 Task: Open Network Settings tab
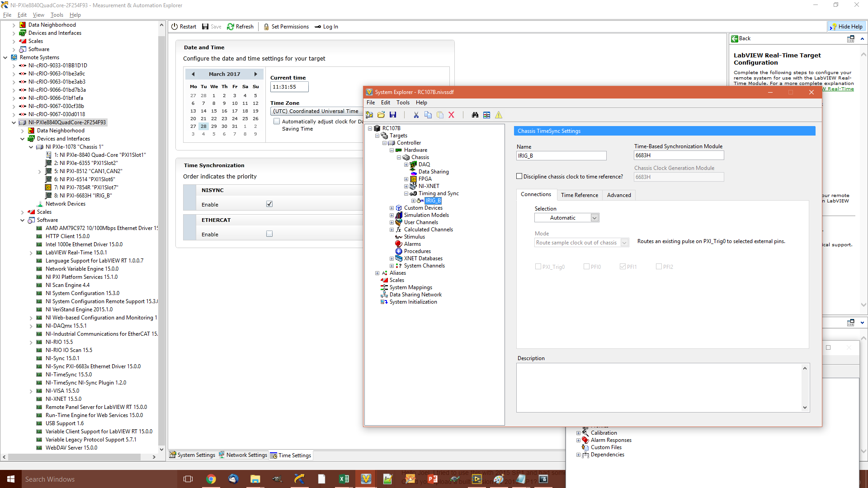click(243, 455)
